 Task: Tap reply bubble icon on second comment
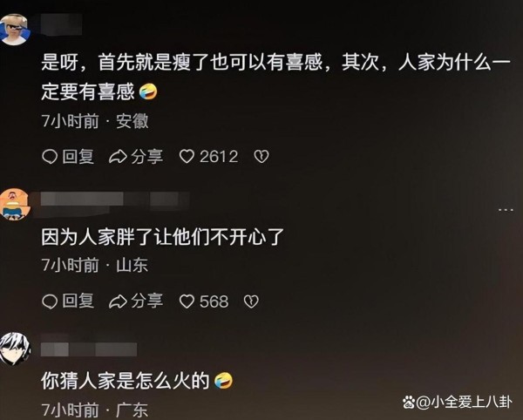pos(50,301)
